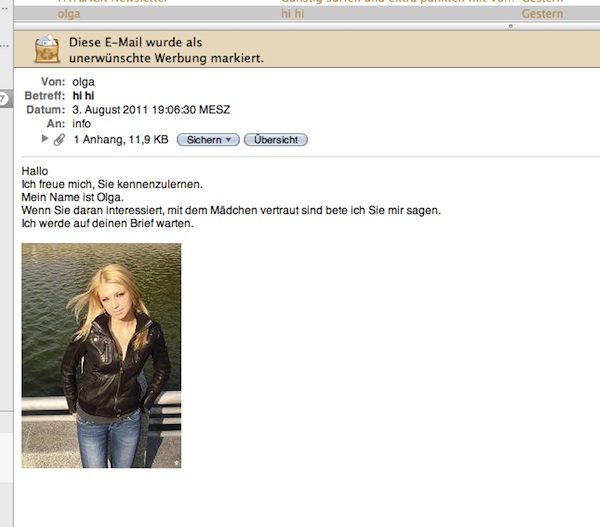Click the hi hi subject in message list
Image resolution: width=600 pixels, height=527 pixels.
click(293, 14)
